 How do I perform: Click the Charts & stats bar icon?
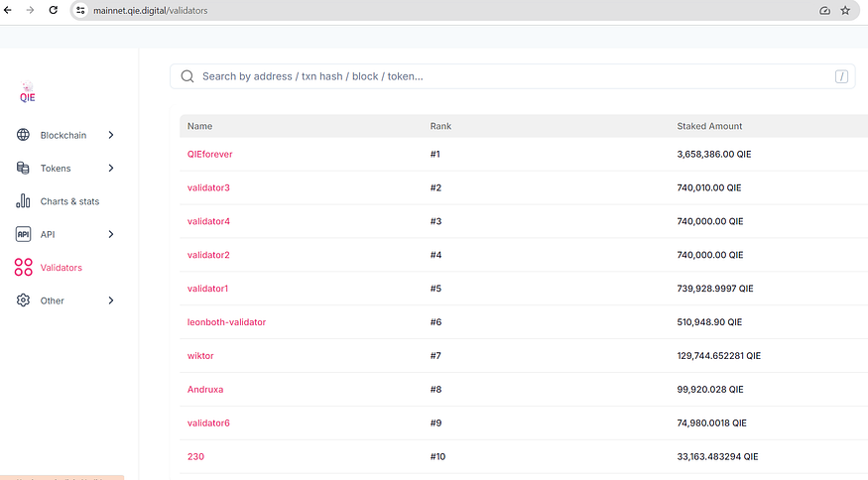23,201
